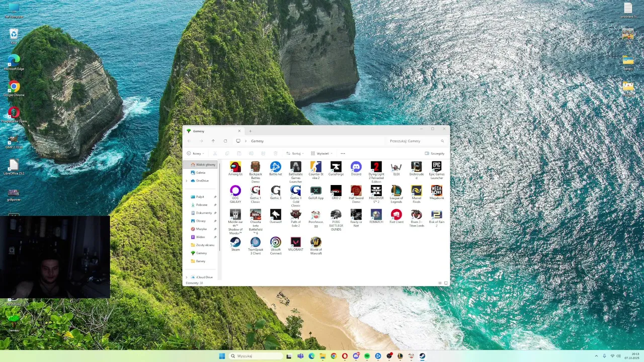
Task: Select the GRID 2 shortcut
Action: 336,193
